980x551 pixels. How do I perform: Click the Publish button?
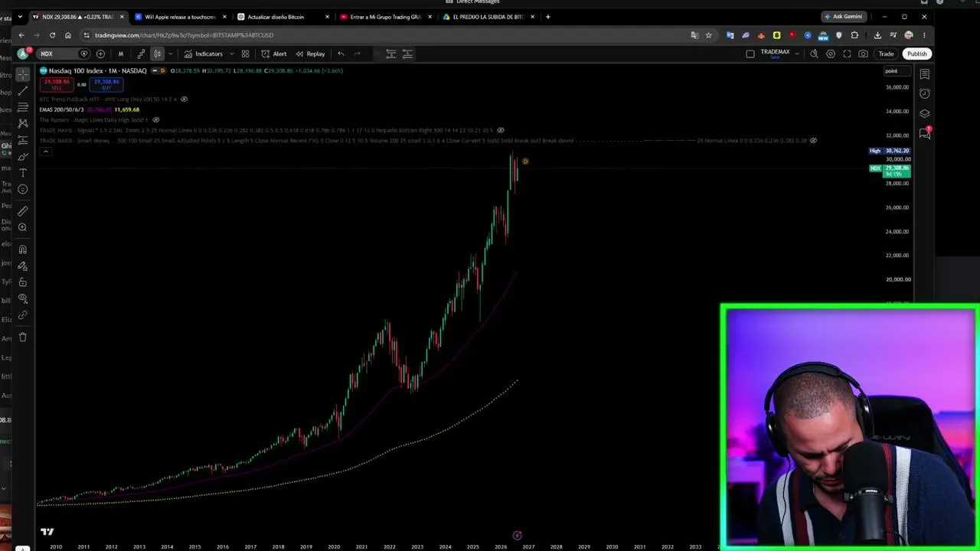916,54
